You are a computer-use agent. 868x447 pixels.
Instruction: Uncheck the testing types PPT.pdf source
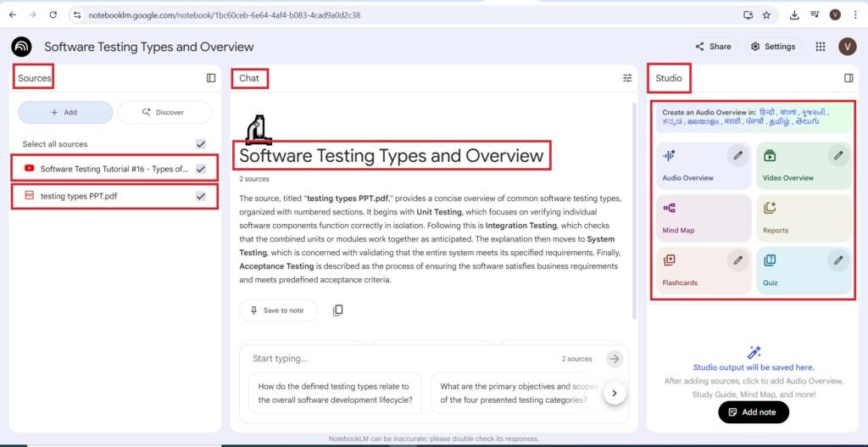click(201, 196)
